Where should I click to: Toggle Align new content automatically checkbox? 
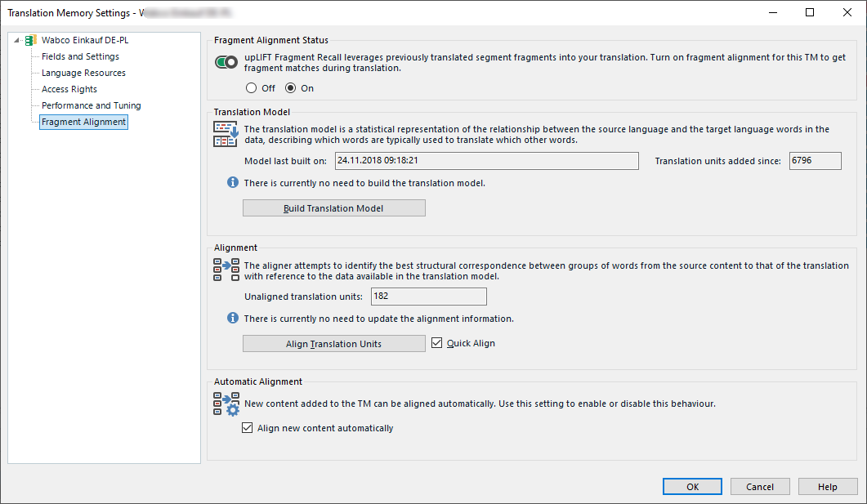click(247, 428)
